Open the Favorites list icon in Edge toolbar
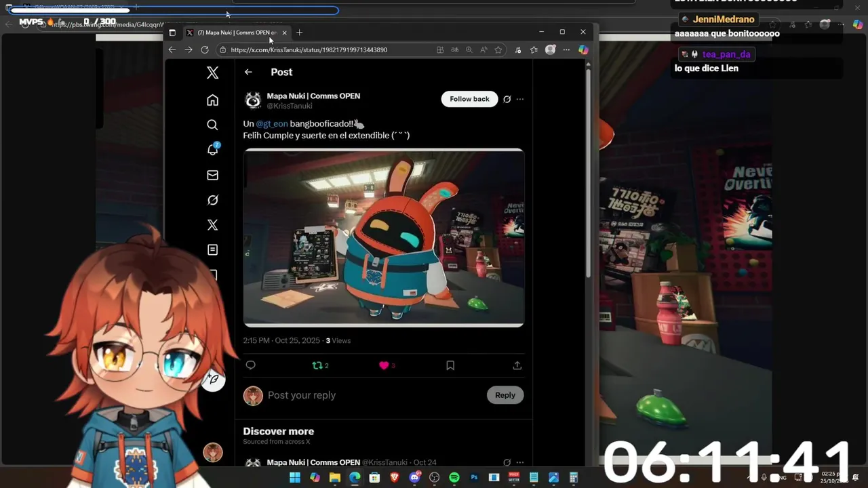 tap(534, 49)
